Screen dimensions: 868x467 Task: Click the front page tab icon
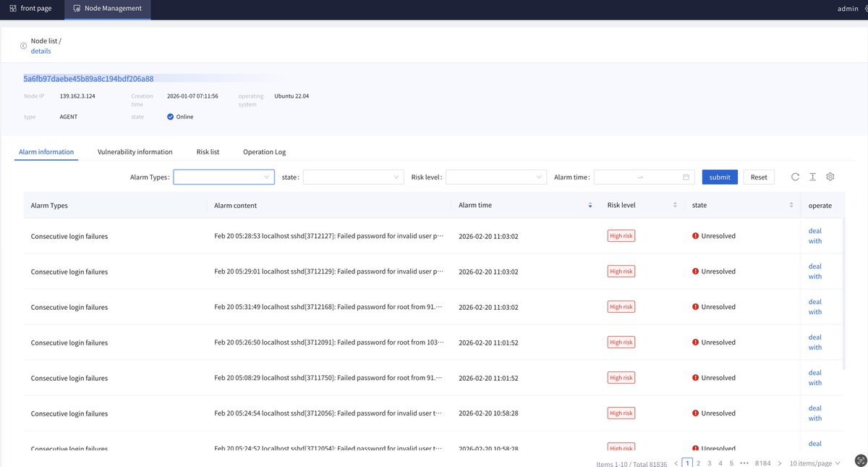[12, 8]
